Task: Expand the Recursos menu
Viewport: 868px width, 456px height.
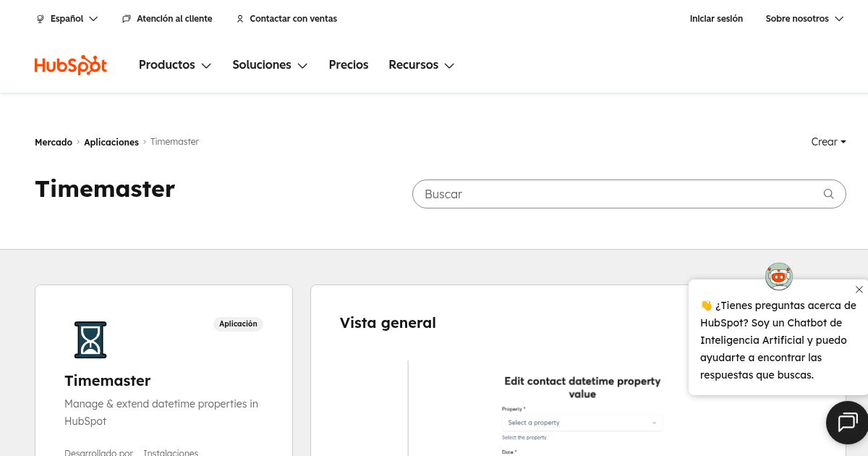Action: click(x=421, y=65)
